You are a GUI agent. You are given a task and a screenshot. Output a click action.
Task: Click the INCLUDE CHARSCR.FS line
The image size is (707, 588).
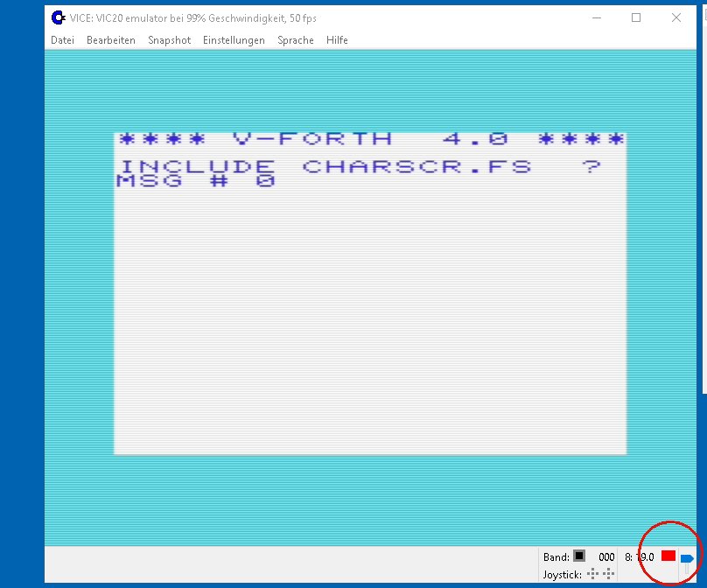(360, 166)
